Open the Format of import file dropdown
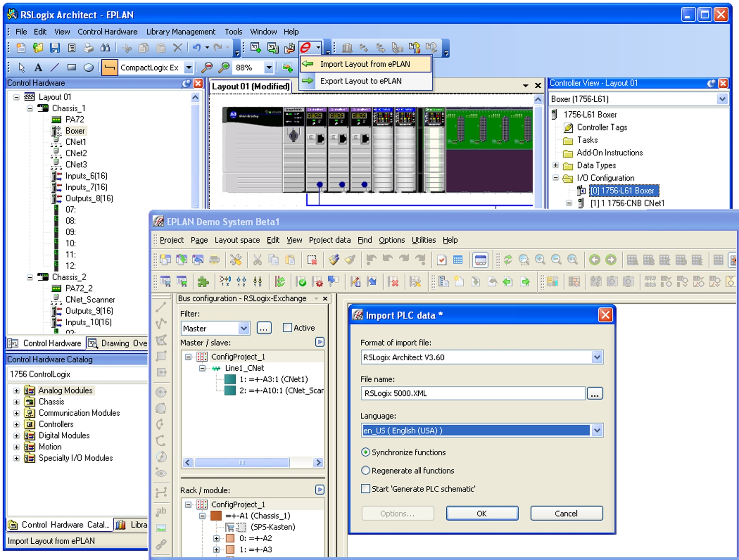This screenshot has width=739, height=560. (597, 357)
